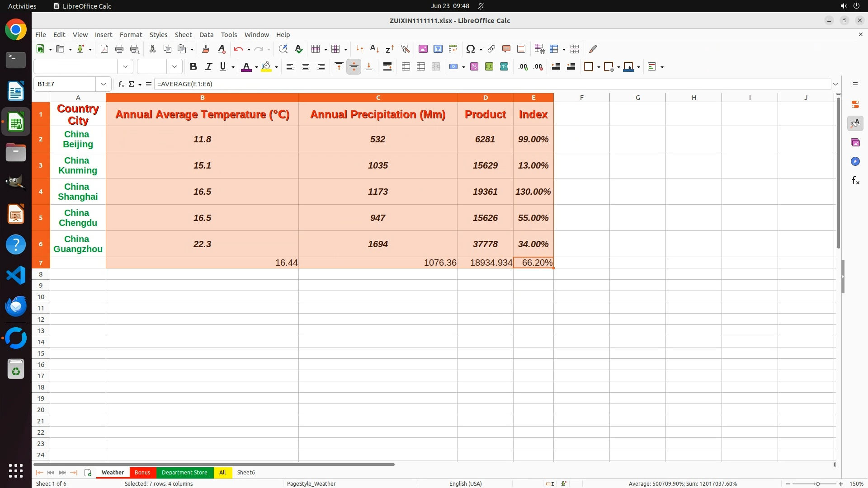Viewport: 868px width, 488px height.
Task: Toggle wrap text for the selected cells
Action: click(387, 67)
